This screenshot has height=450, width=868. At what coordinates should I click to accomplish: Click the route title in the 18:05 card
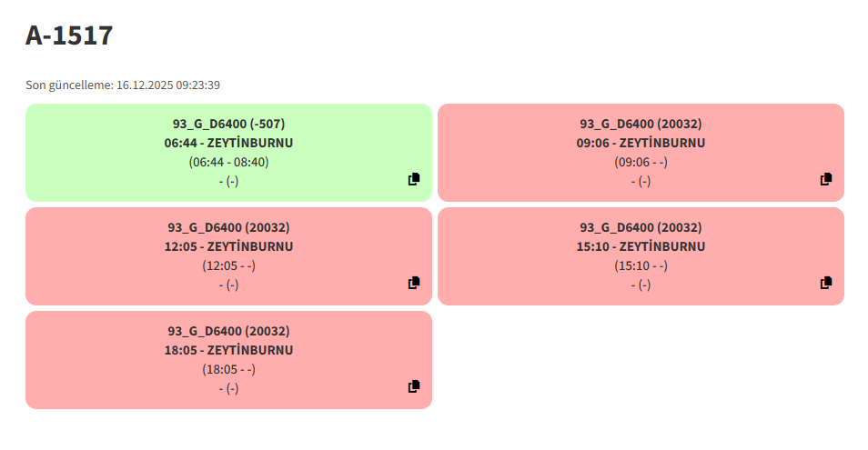pos(228,331)
